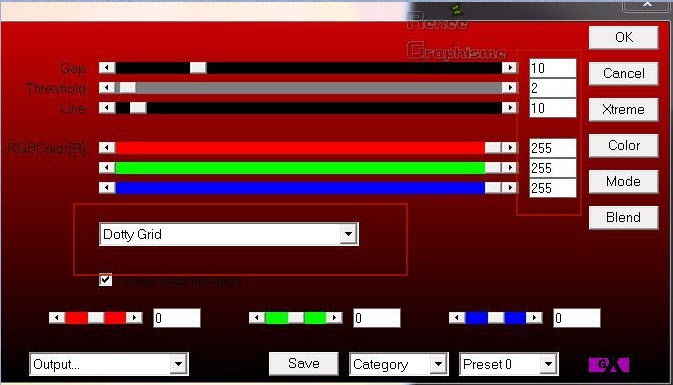Viewport: 673px width, 385px height.
Task: Click right arrow of the large blue slider
Action: pos(509,188)
